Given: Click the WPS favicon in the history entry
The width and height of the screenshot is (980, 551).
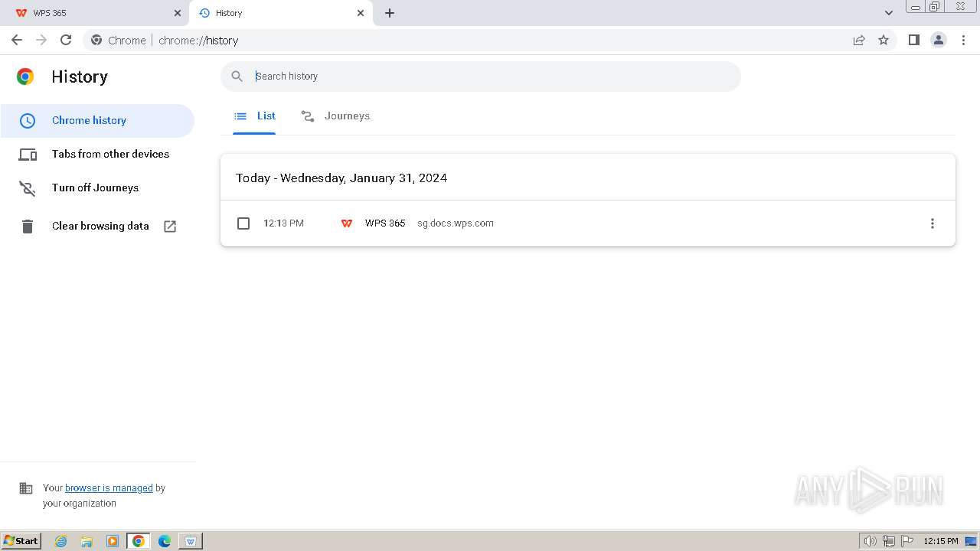Looking at the screenshot, I should point(347,223).
